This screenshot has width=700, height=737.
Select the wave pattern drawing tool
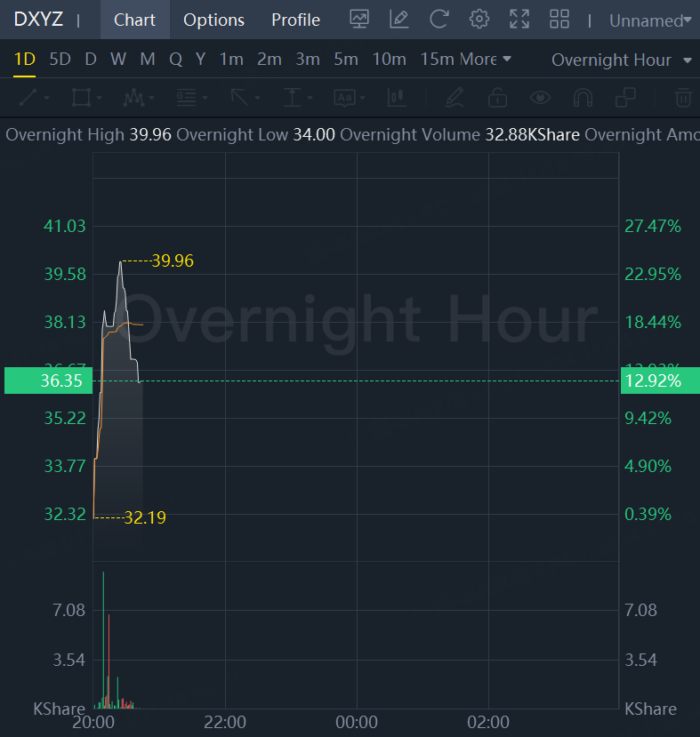click(133, 98)
